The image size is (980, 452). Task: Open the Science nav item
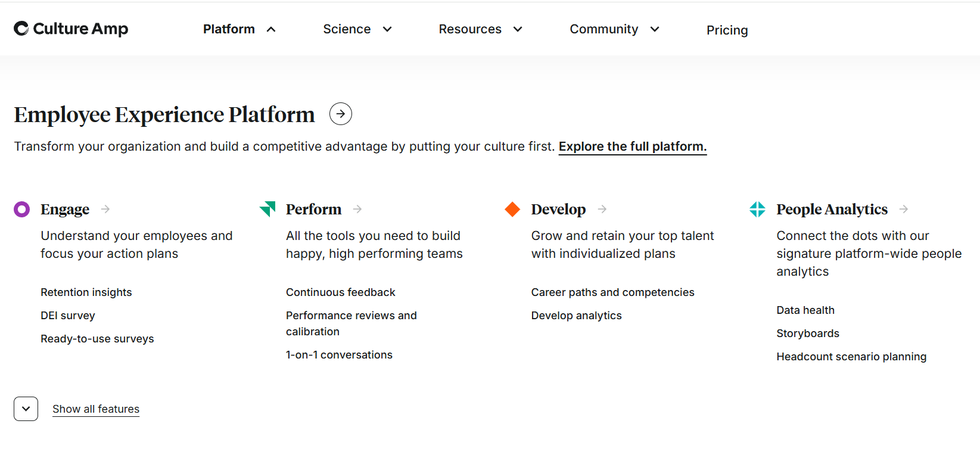pos(347,29)
